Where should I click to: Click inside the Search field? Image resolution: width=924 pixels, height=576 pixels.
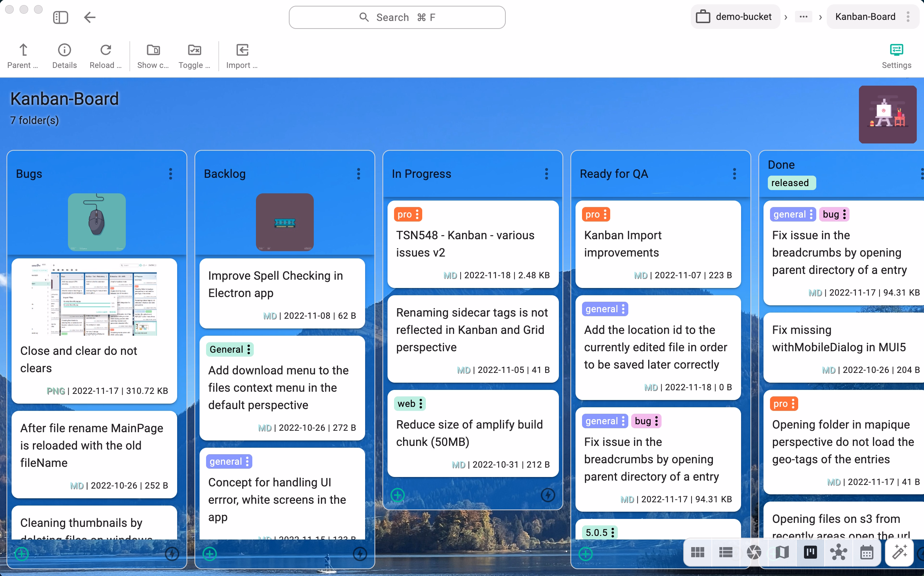397,17
